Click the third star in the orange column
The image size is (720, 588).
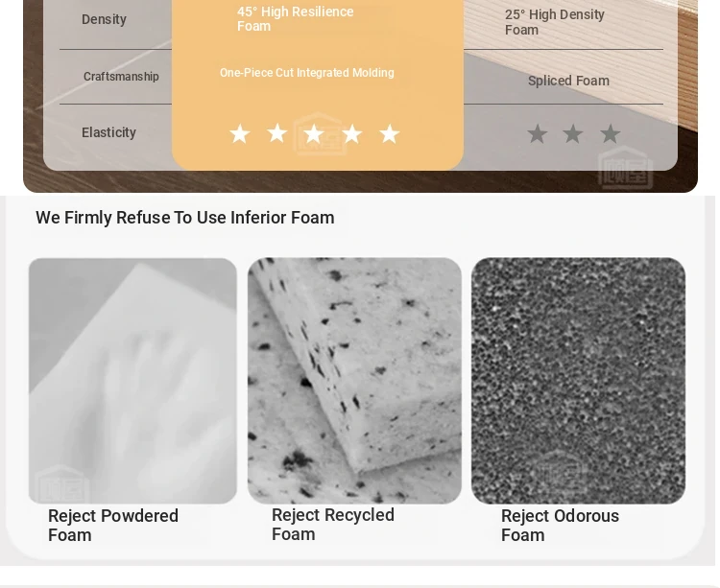tap(314, 134)
